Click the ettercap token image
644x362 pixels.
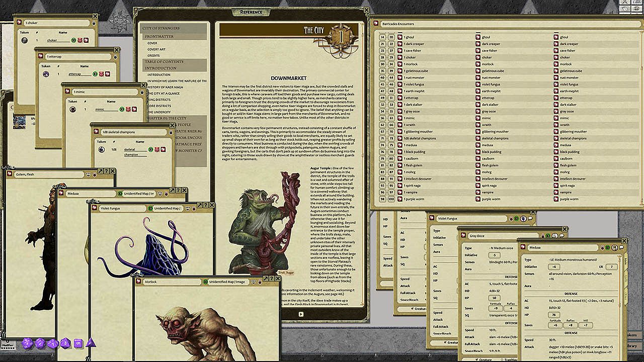coord(46,74)
